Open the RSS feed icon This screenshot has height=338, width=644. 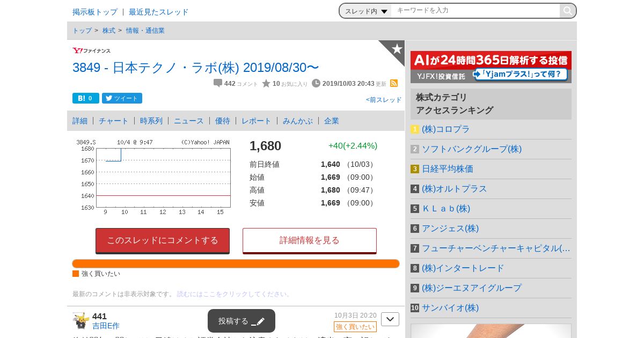[x=394, y=83]
